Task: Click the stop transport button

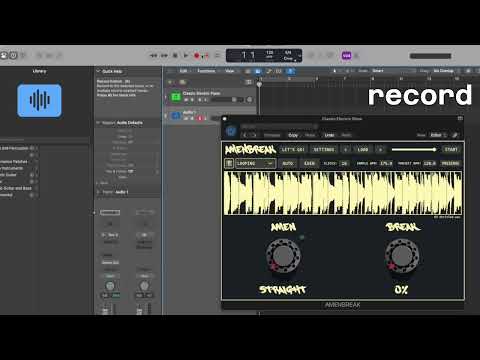Action: point(175,56)
